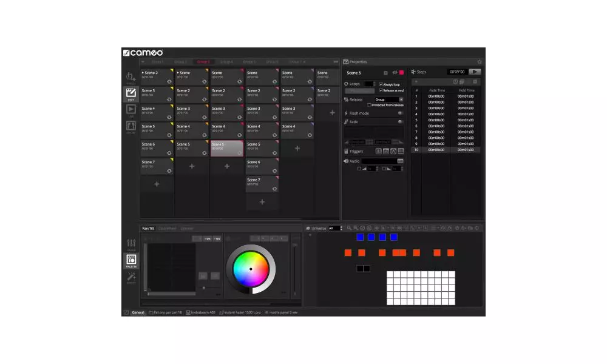The width and height of the screenshot is (607, 364).
Task: Click the first Triggers icon
Action: pyautogui.click(x=379, y=151)
